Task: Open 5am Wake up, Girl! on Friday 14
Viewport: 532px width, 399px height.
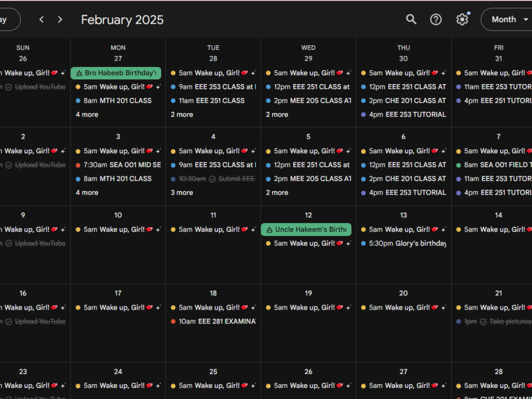Action: pos(493,230)
